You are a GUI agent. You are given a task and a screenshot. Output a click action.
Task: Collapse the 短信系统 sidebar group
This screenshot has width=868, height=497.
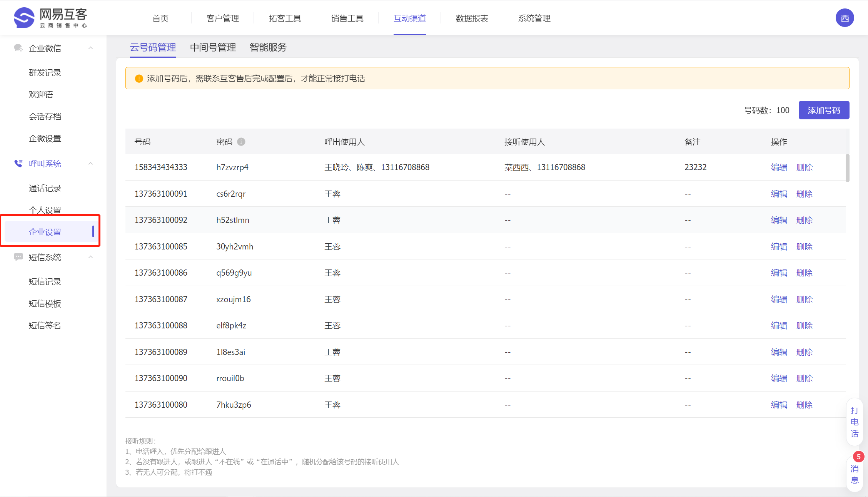[91, 257]
